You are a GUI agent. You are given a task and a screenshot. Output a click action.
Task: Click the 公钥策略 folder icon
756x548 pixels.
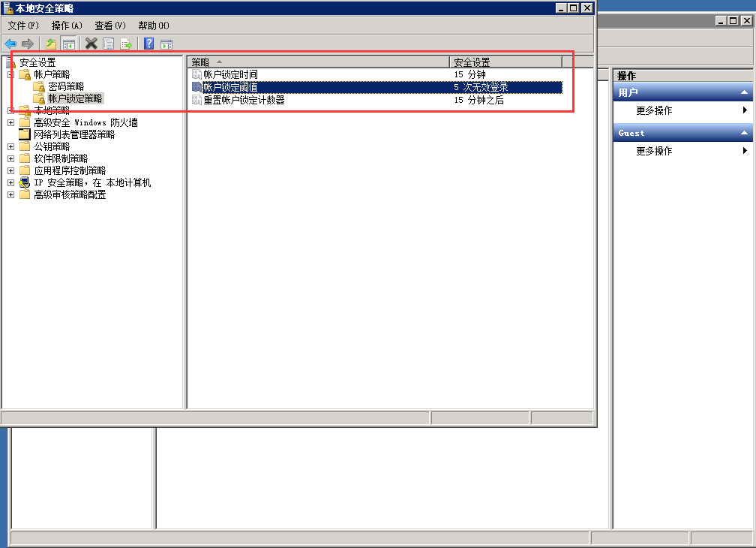tap(25, 146)
